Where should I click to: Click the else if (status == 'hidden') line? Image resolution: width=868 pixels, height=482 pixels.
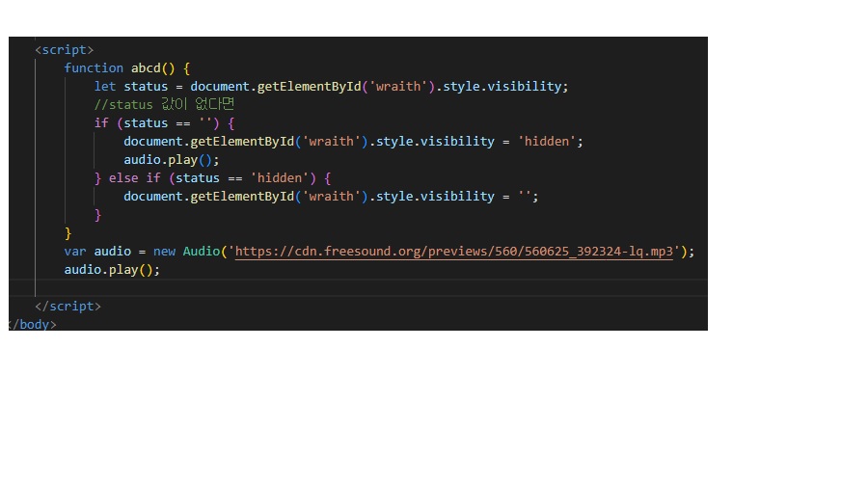point(212,177)
